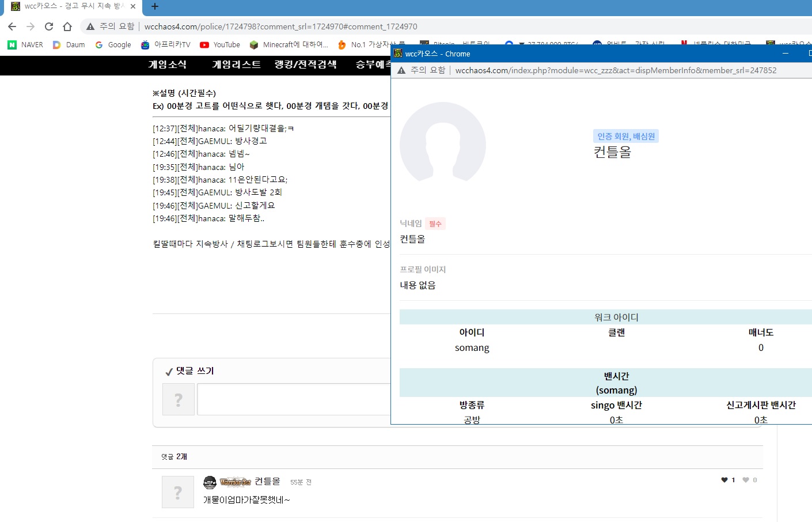Click the security warning triangle in main address bar
Viewport: 812px width, 522px height.
[90, 27]
